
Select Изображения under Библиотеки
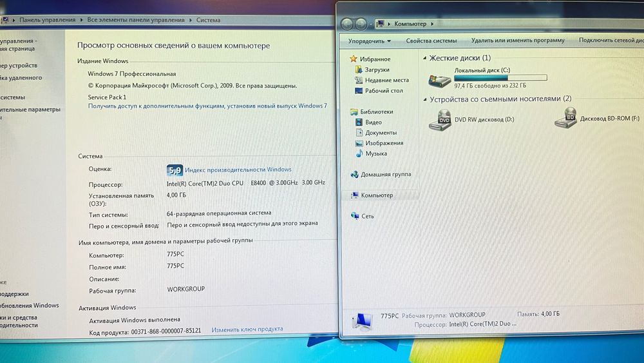point(384,143)
